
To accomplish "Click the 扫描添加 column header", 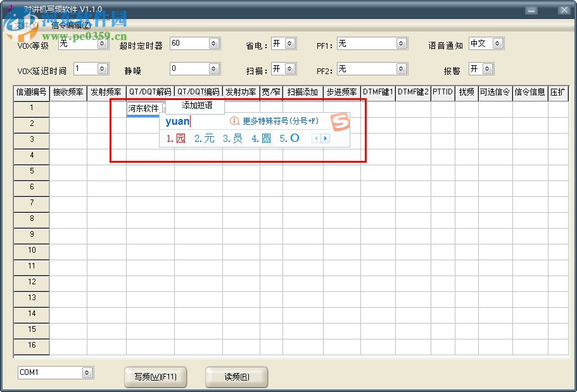I will (303, 92).
